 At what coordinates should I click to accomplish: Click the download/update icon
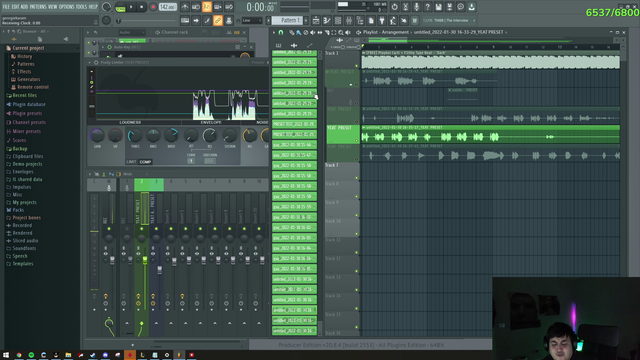(471, 7)
